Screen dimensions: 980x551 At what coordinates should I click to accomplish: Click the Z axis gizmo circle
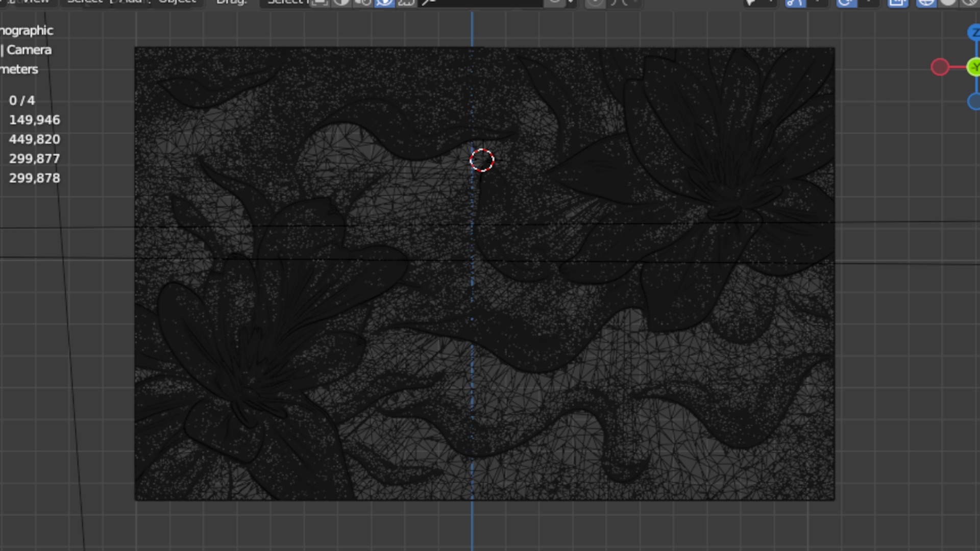[974, 33]
